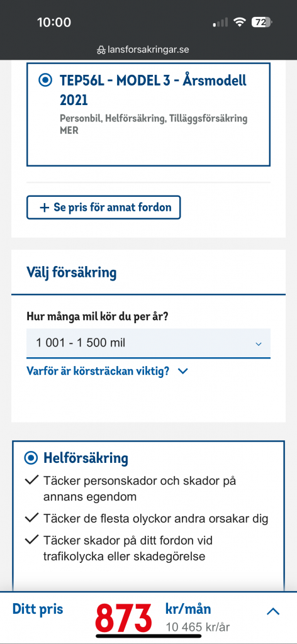Tap the private browsing icon beside the URL
The width and height of the screenshot is (297, 644).
tap(101, 50)
